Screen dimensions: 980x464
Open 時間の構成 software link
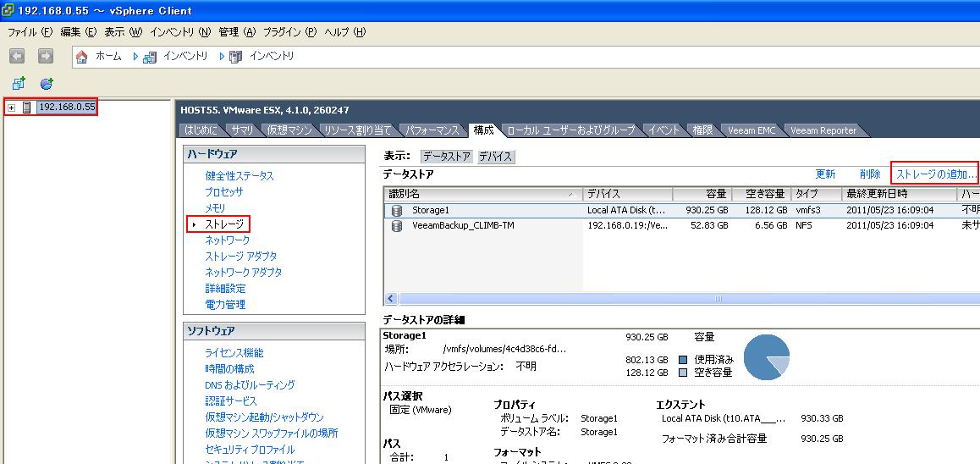point(229,369)
